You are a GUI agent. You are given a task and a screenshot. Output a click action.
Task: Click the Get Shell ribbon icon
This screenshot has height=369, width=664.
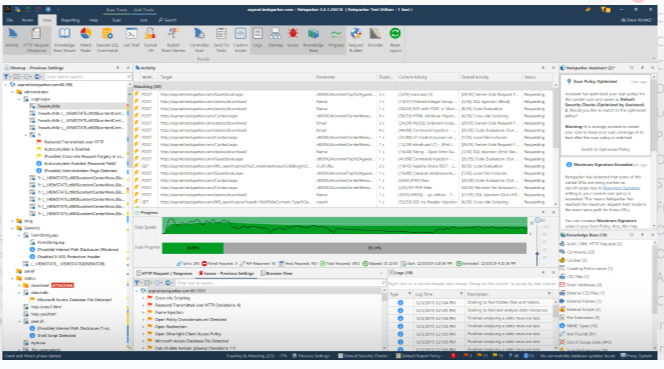pyautogui.click(x=131, y=38)
